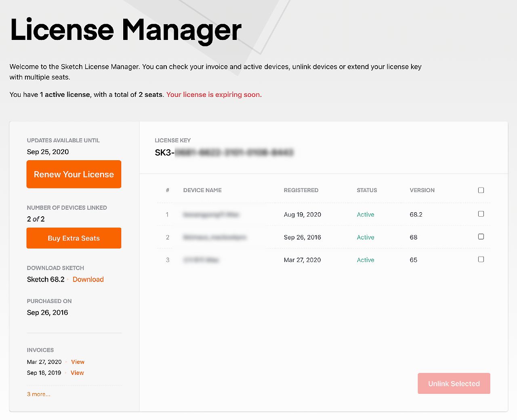Image resolution: width=517 pixels, height=420 pixels.
Task: Check the device registered Sep 26, 2016
Action: tap(481, 236)
